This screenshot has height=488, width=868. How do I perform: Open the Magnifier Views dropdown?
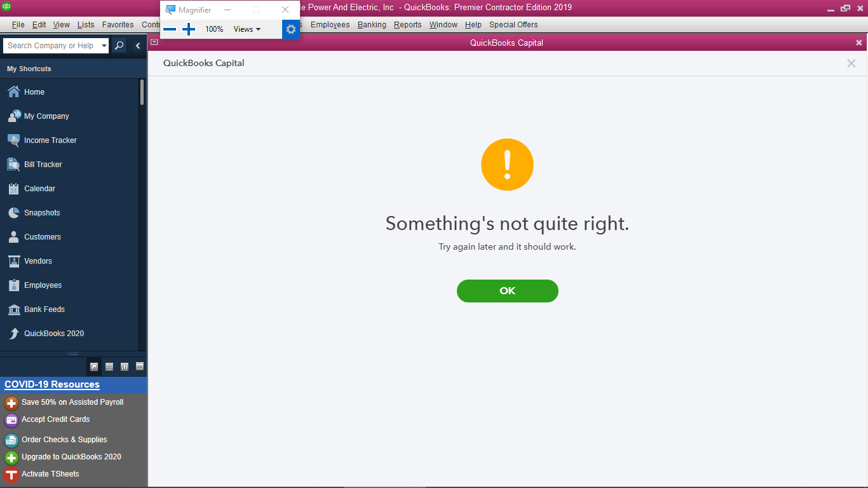point(247,29)
